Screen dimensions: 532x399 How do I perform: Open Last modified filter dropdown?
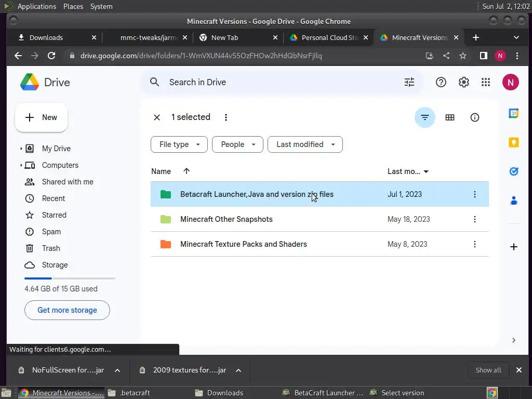pos(305,144)
